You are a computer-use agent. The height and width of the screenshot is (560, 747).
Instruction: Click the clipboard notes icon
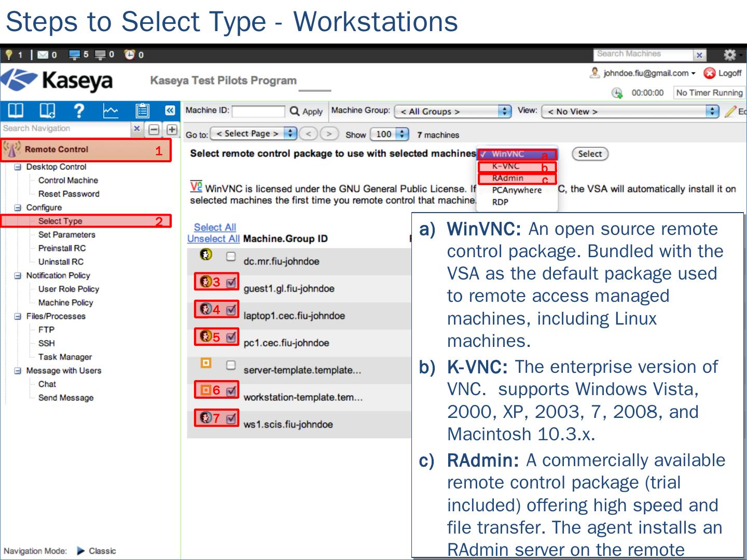(x=142, y=110)
